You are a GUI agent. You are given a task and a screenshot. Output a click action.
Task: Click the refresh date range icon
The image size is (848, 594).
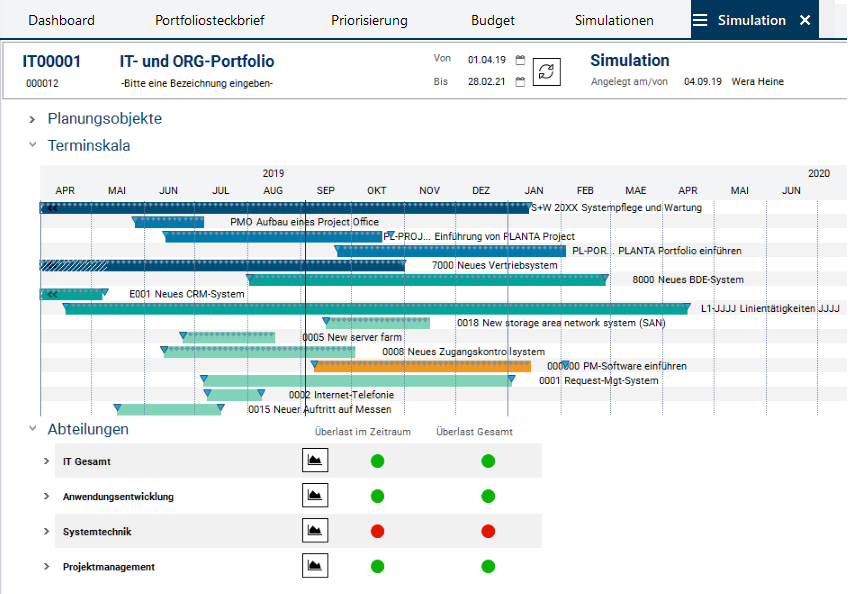pyautogui.click(x=546, y=71)
